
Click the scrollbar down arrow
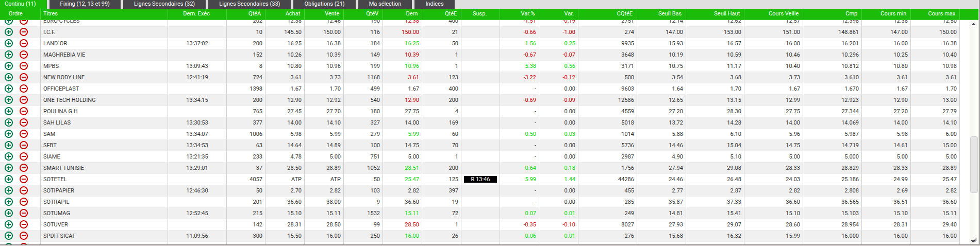pos(973,240)
